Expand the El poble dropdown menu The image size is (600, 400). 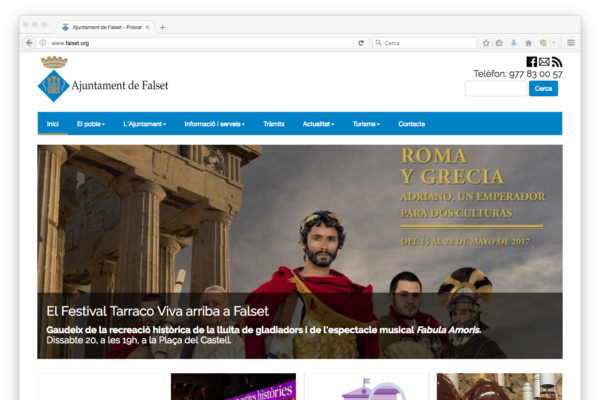tap(91, 124)
